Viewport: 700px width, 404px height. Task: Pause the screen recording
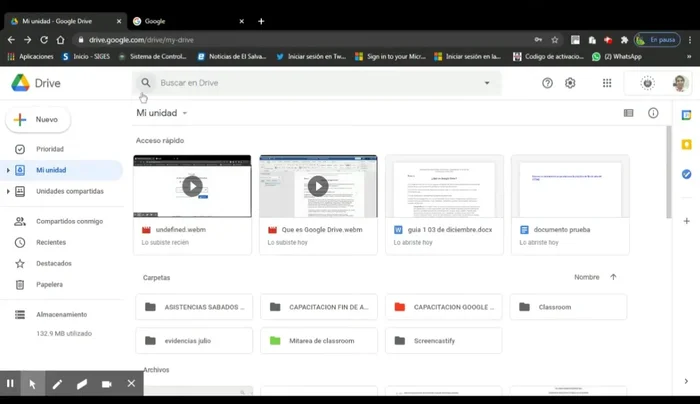pyautogui.click(x=10, y=383)
